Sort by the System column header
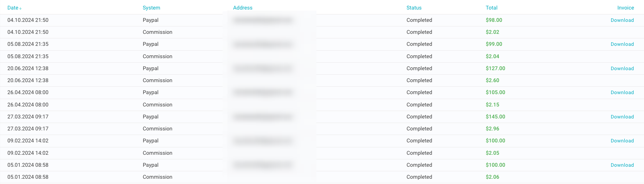Viewport: 644px width, 184px height. (151, 8)
